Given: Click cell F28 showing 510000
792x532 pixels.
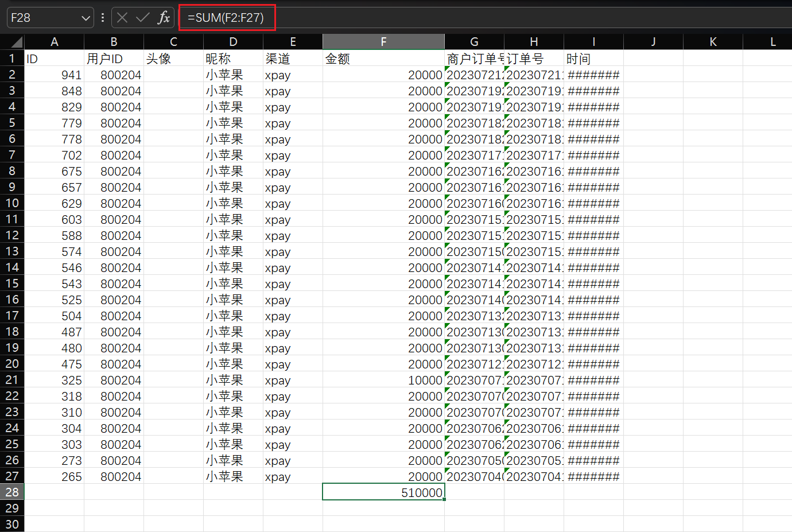Looking at the screenshot, I should pyautogui.click(x=383, y=492).
